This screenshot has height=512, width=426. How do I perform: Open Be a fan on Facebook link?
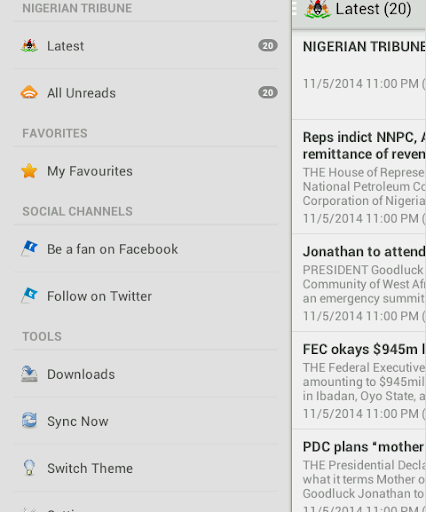click(x=145, y=249)
